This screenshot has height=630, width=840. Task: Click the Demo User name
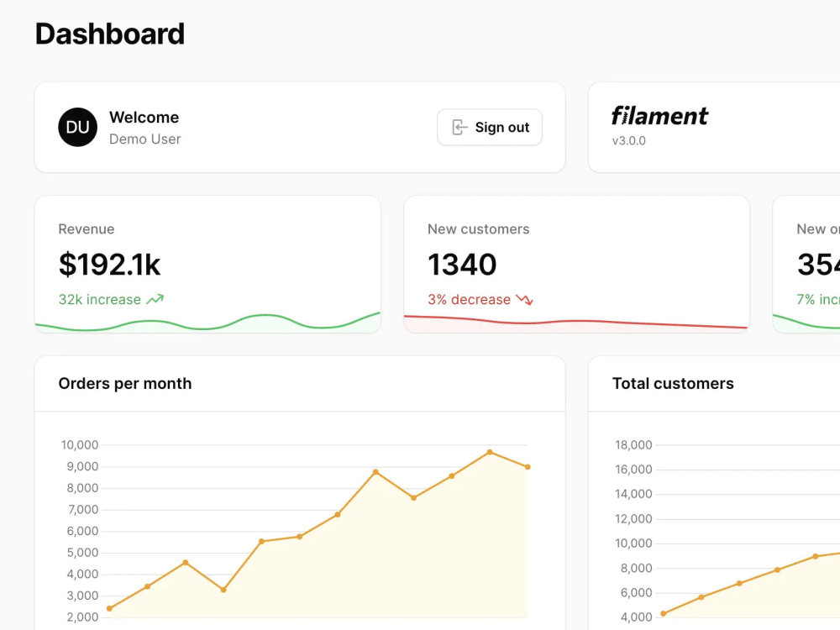click(145, 139)
